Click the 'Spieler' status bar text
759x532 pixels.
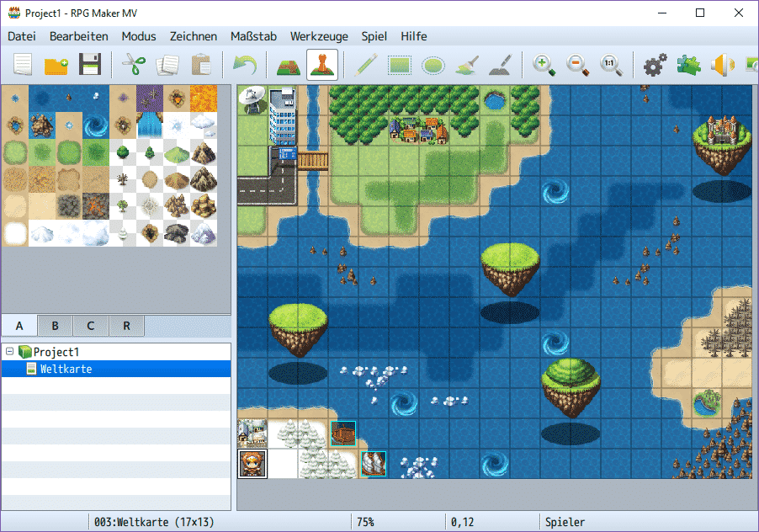pyautogui.click(x=565, y=522)
